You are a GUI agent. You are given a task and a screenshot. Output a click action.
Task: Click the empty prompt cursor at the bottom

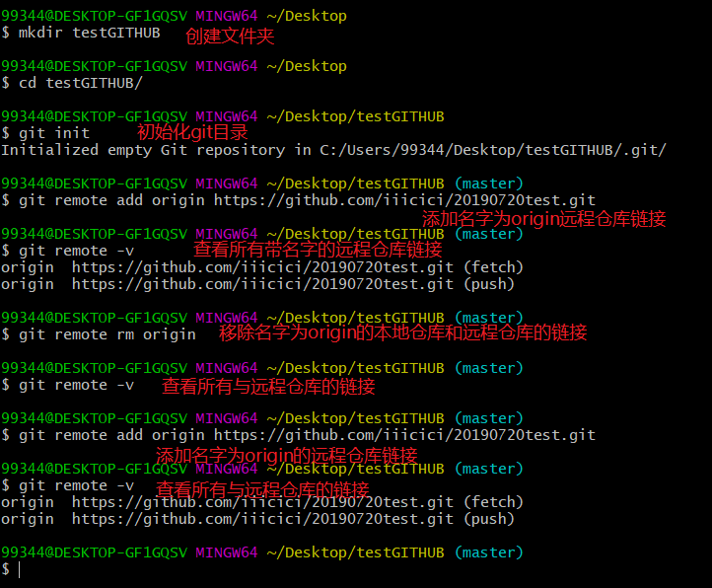pos(18,569)
